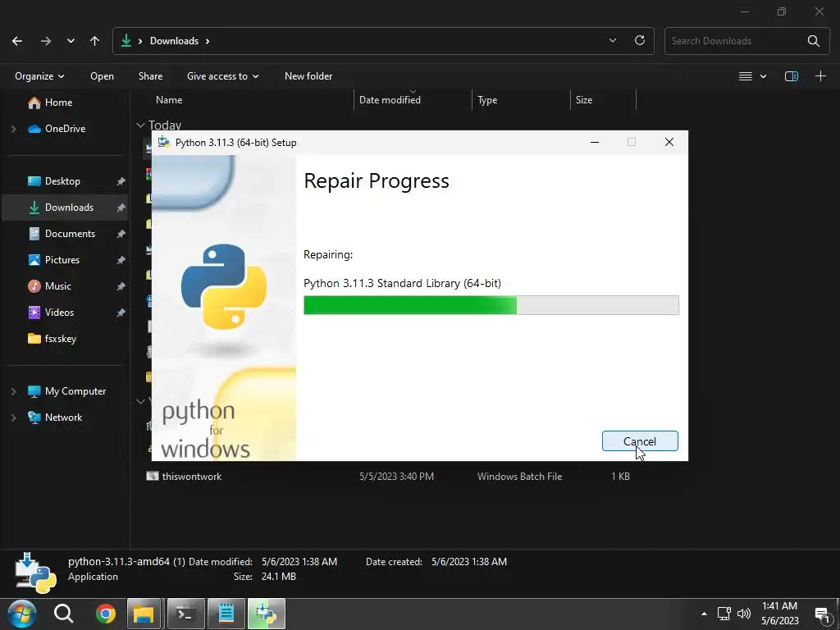The width and height of the screenshot is (840, 630).
Task: Switch to Python installer on taskbar
Action: coord(267,614)
